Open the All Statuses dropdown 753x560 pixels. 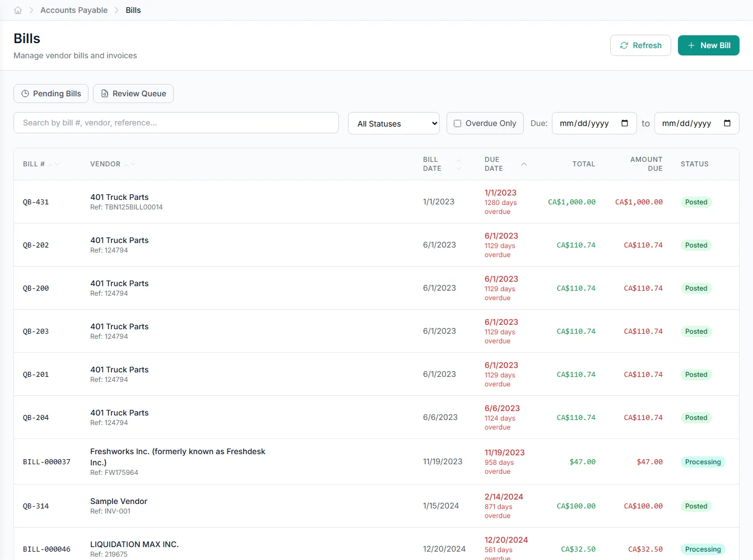coord(394,123)
